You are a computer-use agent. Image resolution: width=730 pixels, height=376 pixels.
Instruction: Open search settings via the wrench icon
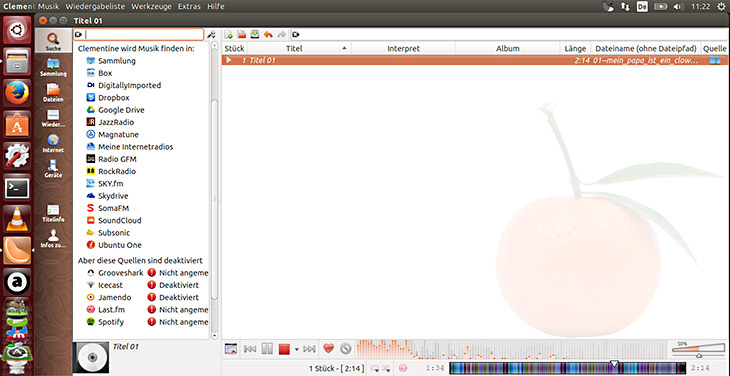coord(211,34)
